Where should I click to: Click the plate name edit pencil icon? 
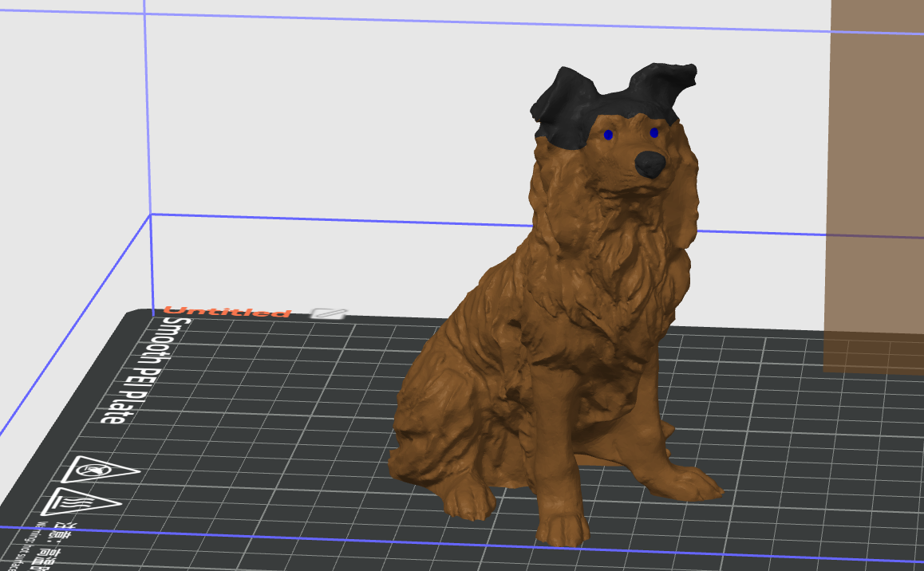coord(328,313)
